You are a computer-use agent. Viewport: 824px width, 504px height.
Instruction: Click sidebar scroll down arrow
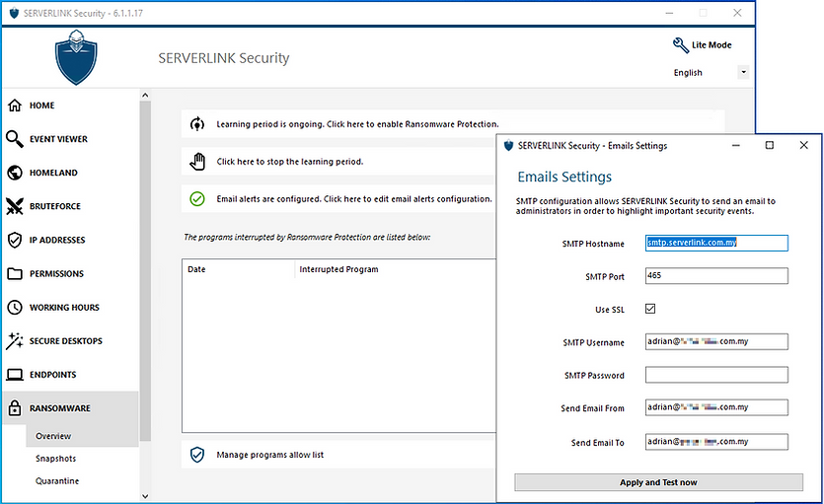point(145,496)
